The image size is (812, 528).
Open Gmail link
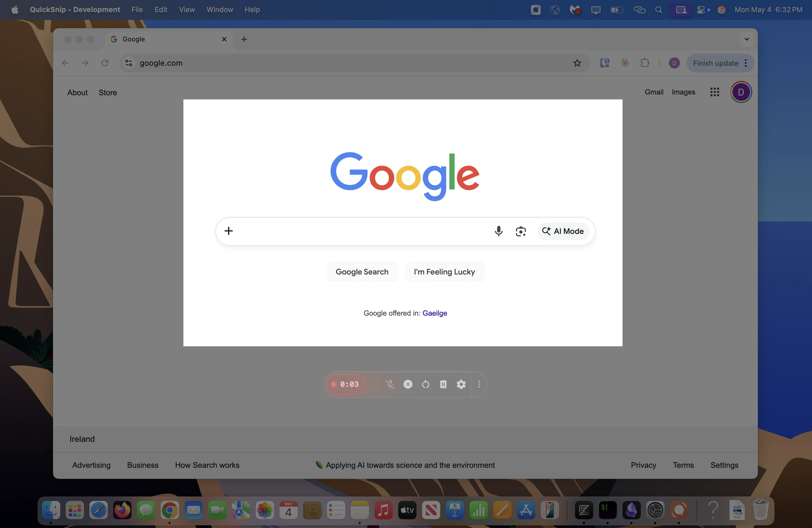pyautogui.click(x=654, y=92)
